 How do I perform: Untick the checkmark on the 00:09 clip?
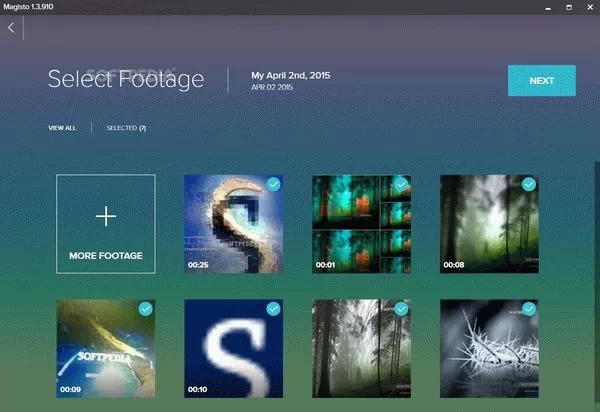point(146,309)
